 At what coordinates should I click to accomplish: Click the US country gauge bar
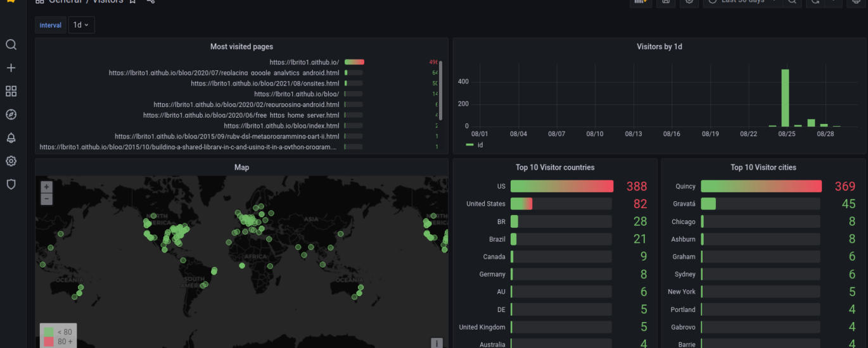[562, 186]
